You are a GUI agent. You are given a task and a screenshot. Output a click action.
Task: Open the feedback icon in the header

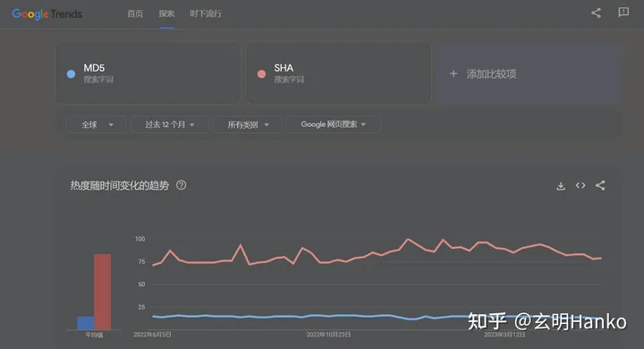point(623,13)
